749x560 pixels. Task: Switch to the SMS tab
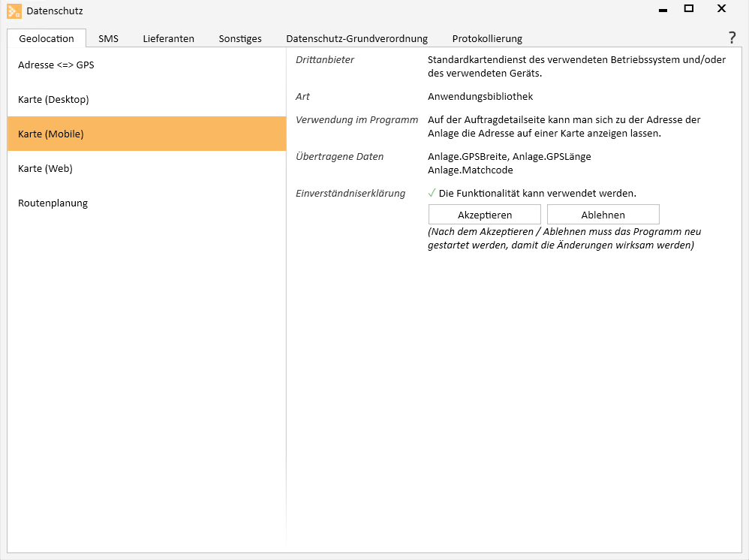point(108,38)
